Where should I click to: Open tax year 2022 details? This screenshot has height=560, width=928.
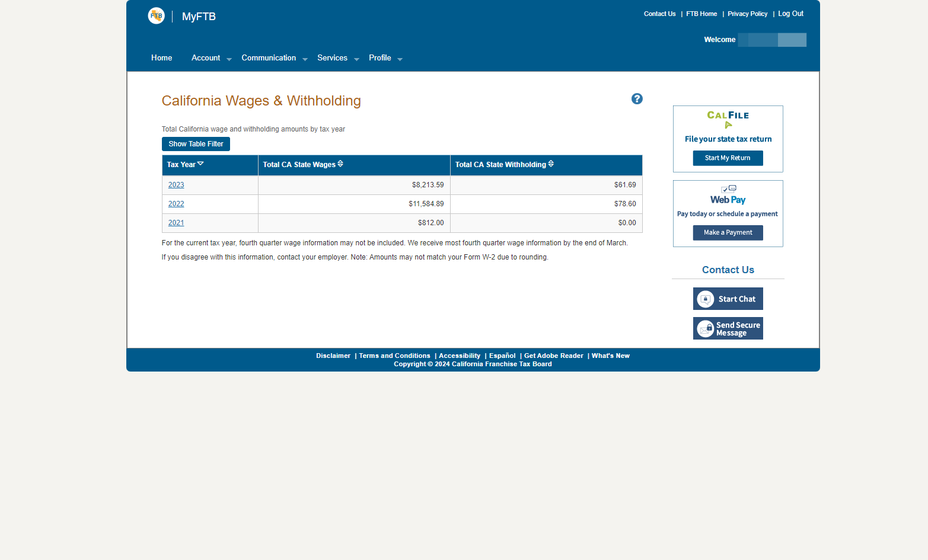[x=176, y=204]
